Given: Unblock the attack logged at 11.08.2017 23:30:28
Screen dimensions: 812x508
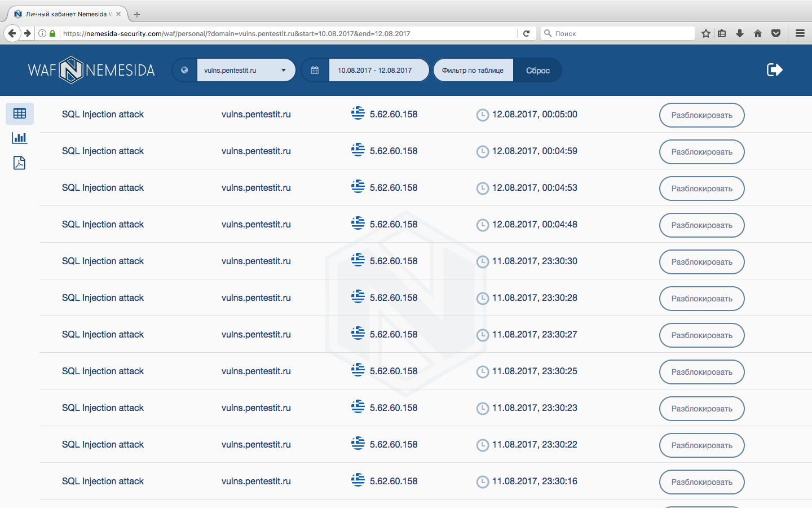Looking at the screenshot, I should point(702,299).
